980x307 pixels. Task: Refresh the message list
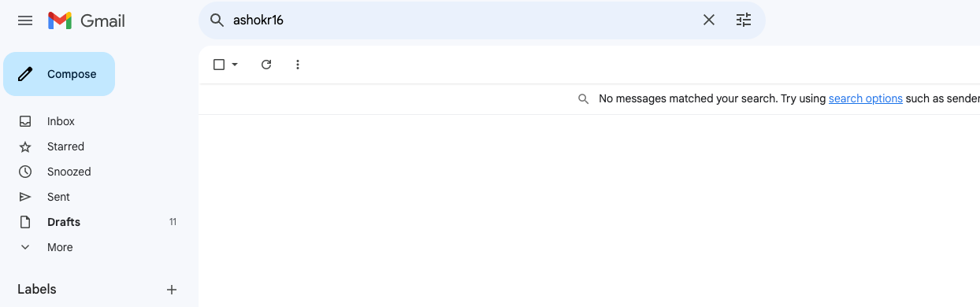click(266, 65)
